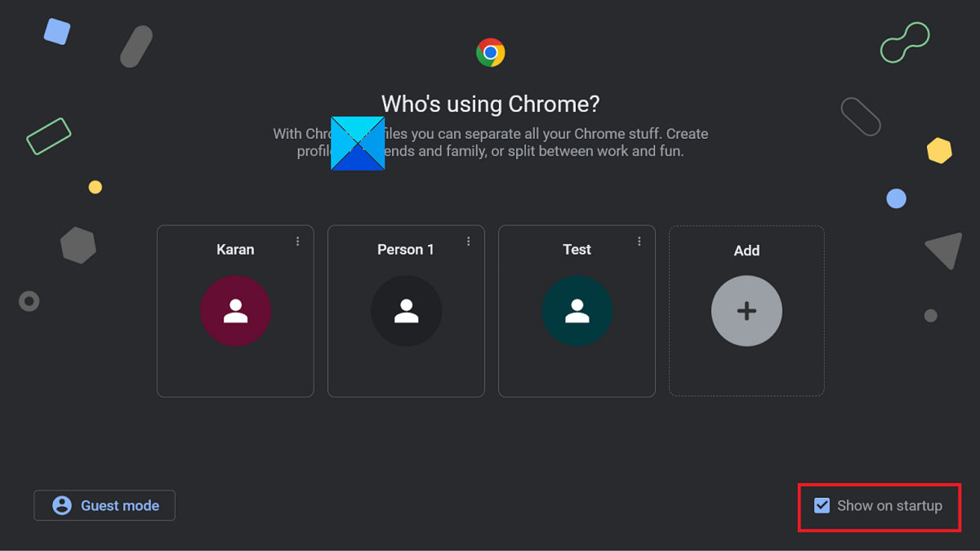
Task: Open the Karan profile's three-dot menu
Action: 298,242
